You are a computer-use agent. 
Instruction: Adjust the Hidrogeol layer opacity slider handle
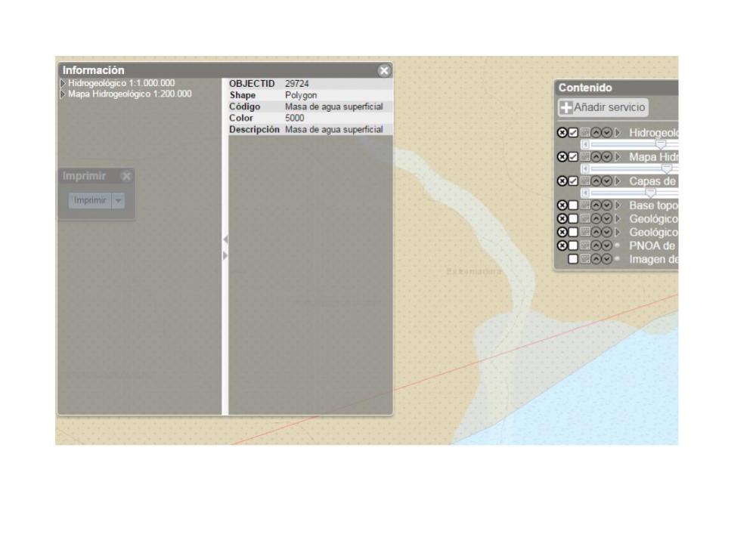point(661,144)
